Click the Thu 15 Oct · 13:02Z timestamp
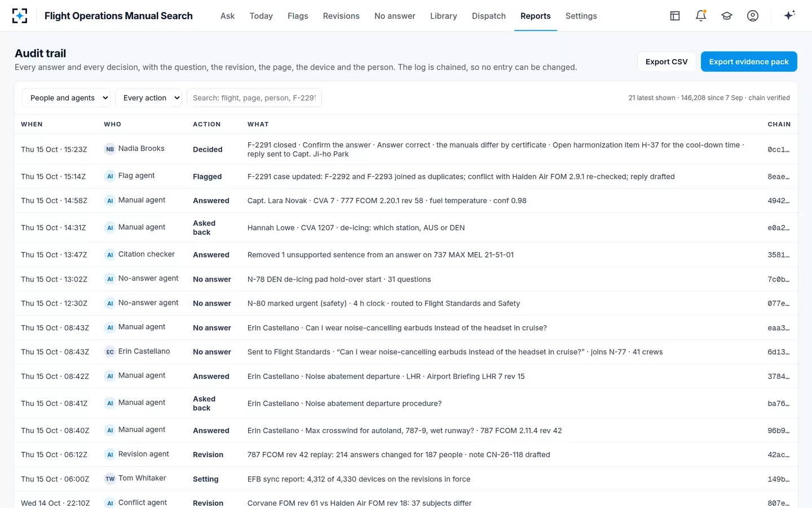812x508 pixels. (54, 279)
